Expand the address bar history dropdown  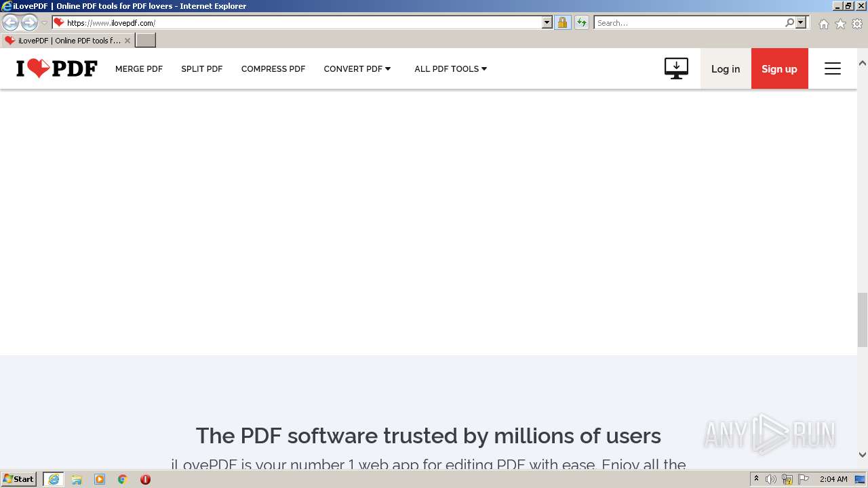547,22
